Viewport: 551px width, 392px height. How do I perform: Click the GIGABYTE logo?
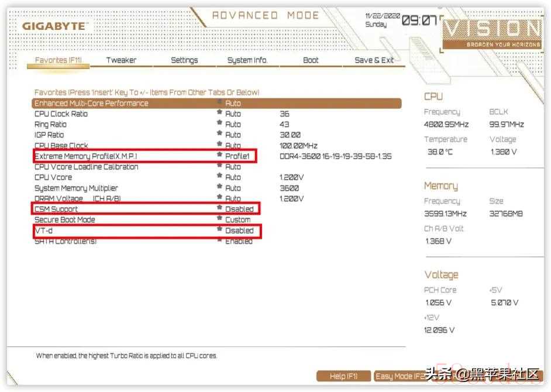click(x=54, y=26)
